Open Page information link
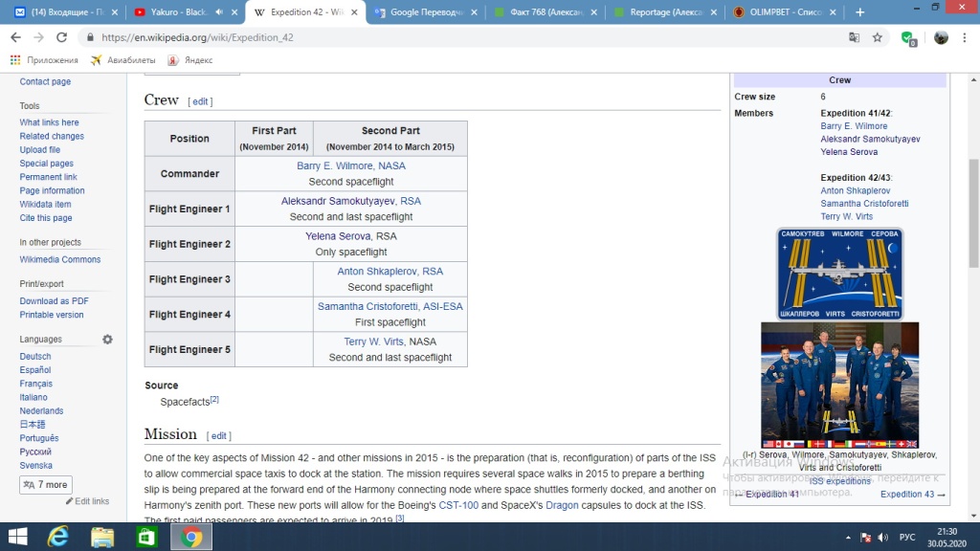The height and width of the screenshot is (551, 980). 52,190
